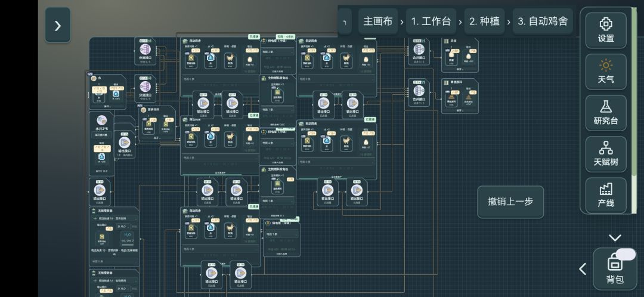Select the upper 无线接收器 node title
Image resolution: width=644 pixels, height=297 pixels.
click(105, 211)
